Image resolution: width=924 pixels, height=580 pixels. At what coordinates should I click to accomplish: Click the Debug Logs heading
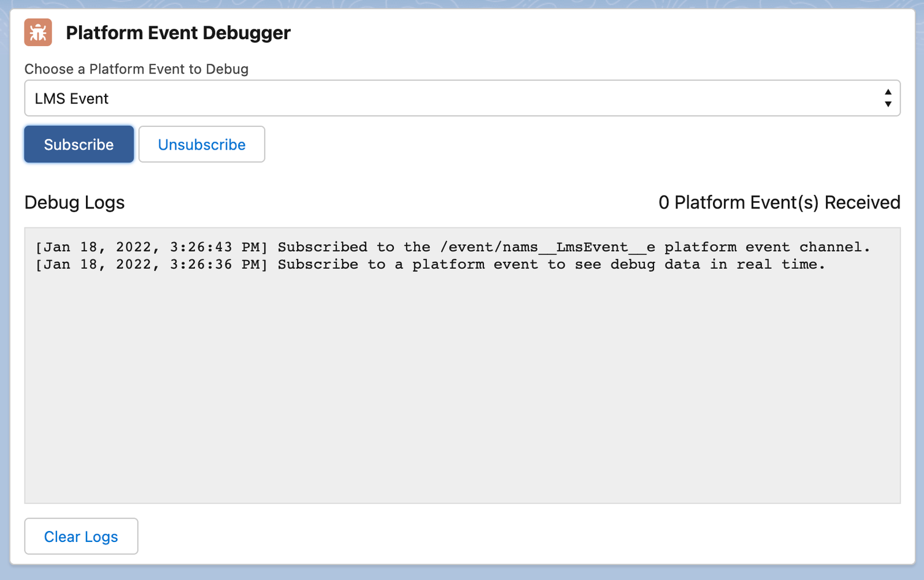coord(74,202)
